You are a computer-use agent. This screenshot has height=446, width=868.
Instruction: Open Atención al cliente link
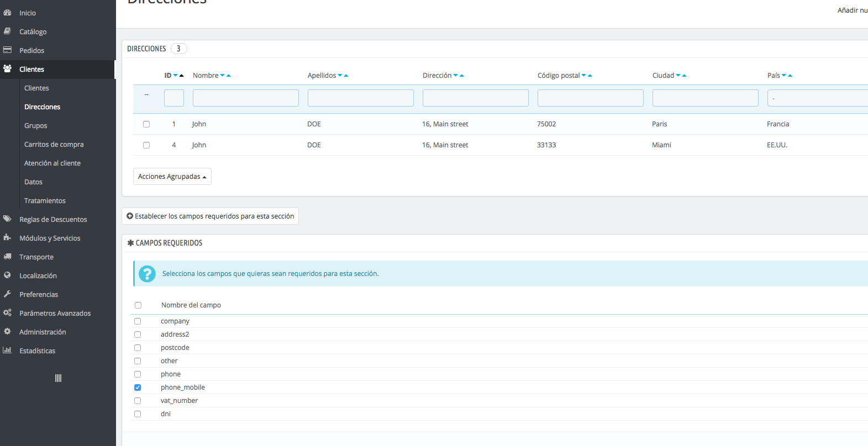click(52, 163)
